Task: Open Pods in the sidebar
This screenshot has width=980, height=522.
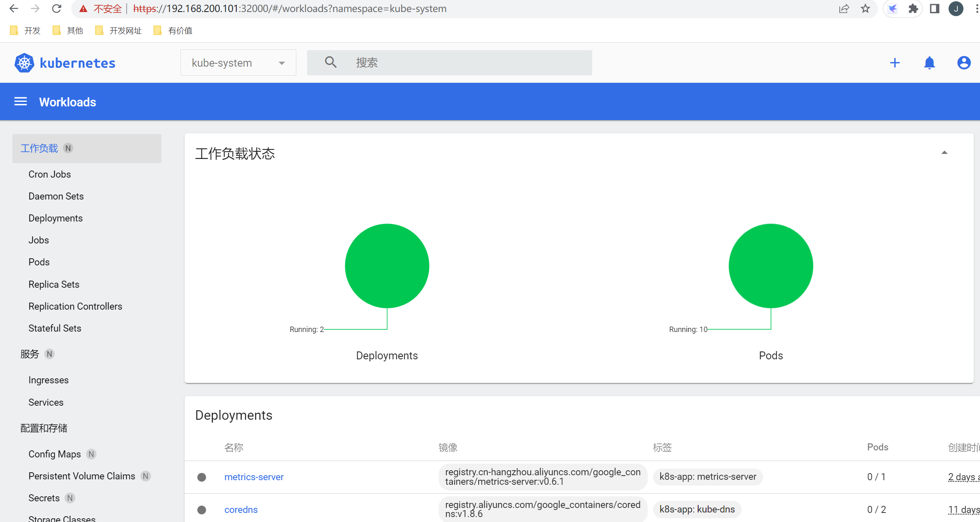Action: pyautogui.click(x=39, y=262)
